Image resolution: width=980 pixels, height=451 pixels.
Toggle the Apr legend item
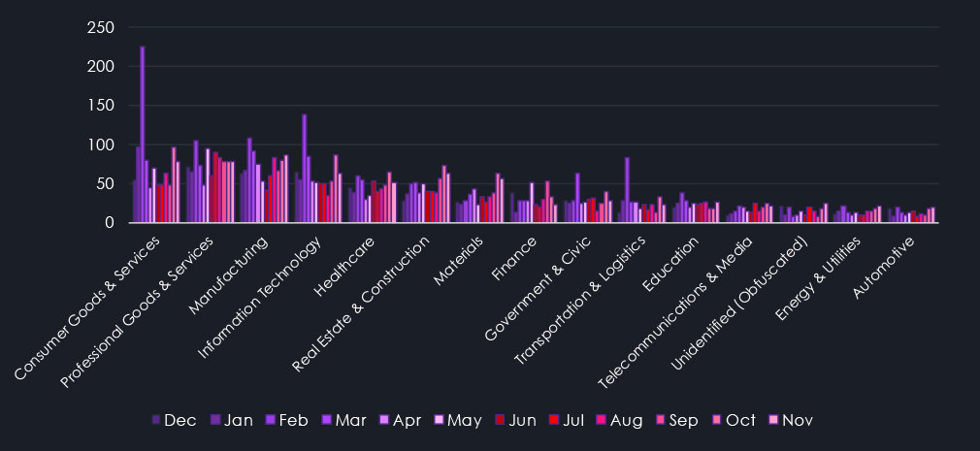[x=398, y=420]
